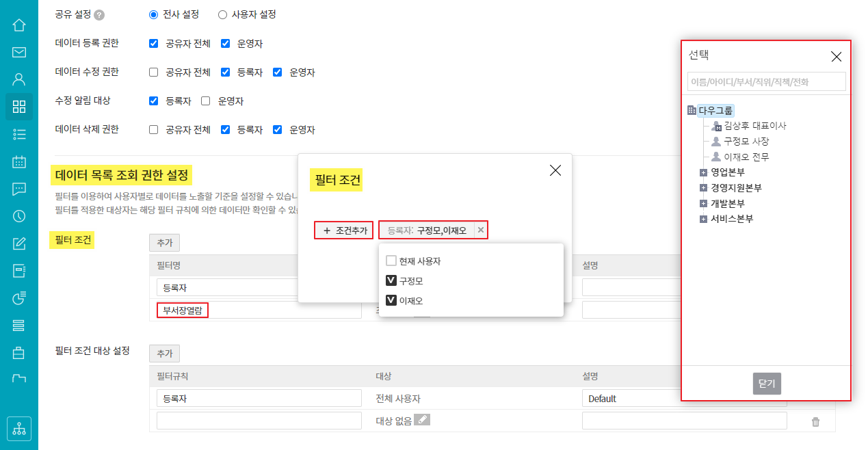Click the 닫기 button in selection panel
868x450 pixels.
pyautogui.click(x=767, y=384)
